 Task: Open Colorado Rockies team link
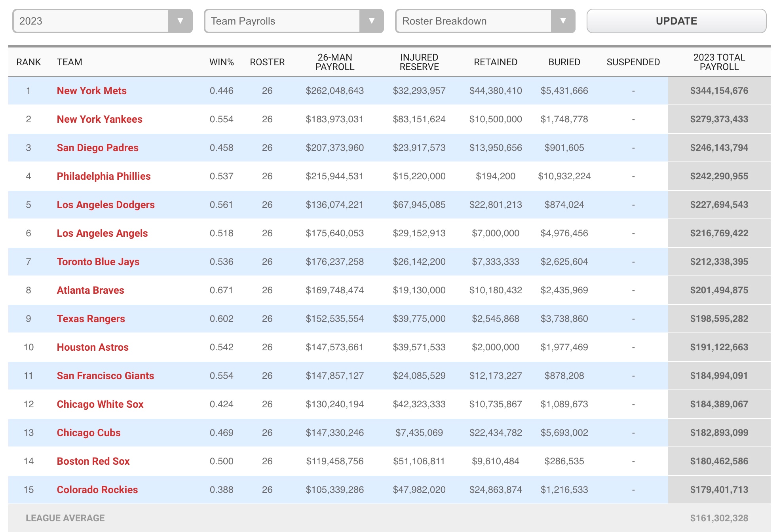tap(97, 490)
